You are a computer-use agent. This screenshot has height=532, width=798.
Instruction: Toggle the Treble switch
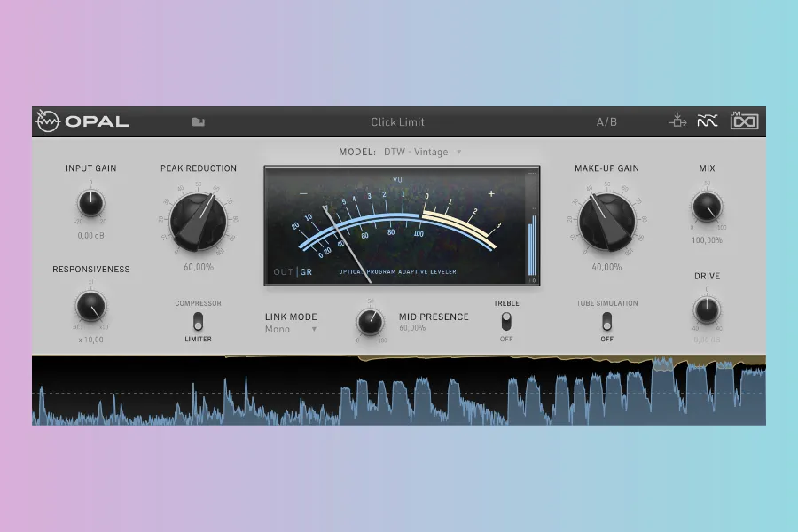(506, 321)
